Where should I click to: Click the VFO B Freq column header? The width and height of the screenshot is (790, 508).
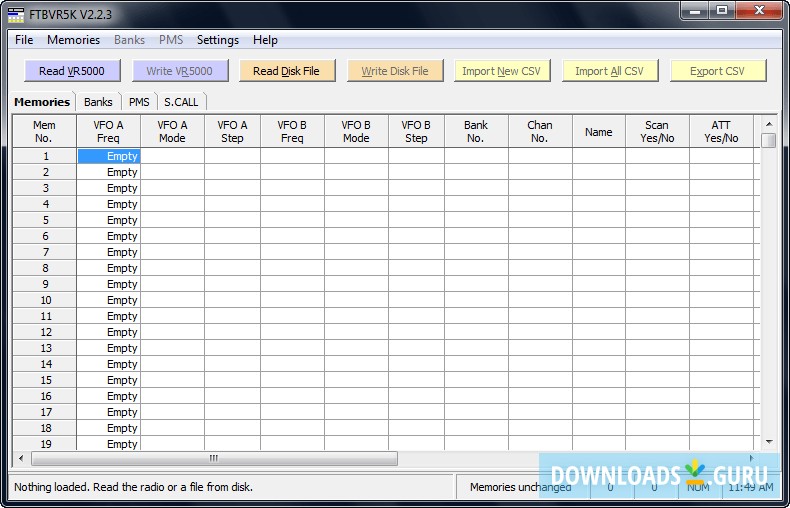pos(292,132)
